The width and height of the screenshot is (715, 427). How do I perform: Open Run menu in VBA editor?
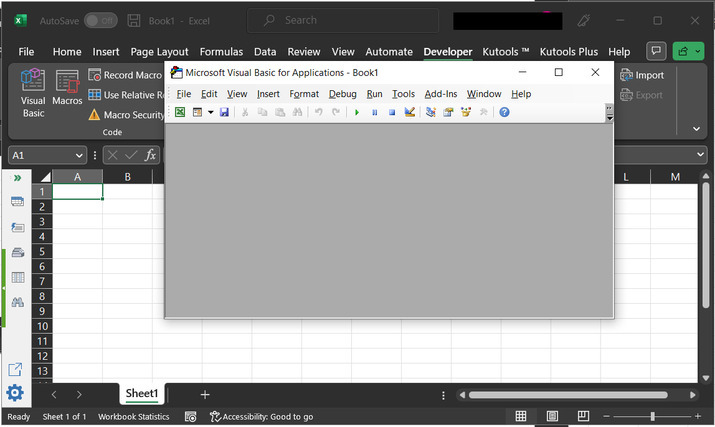click(x=374, y=94)
